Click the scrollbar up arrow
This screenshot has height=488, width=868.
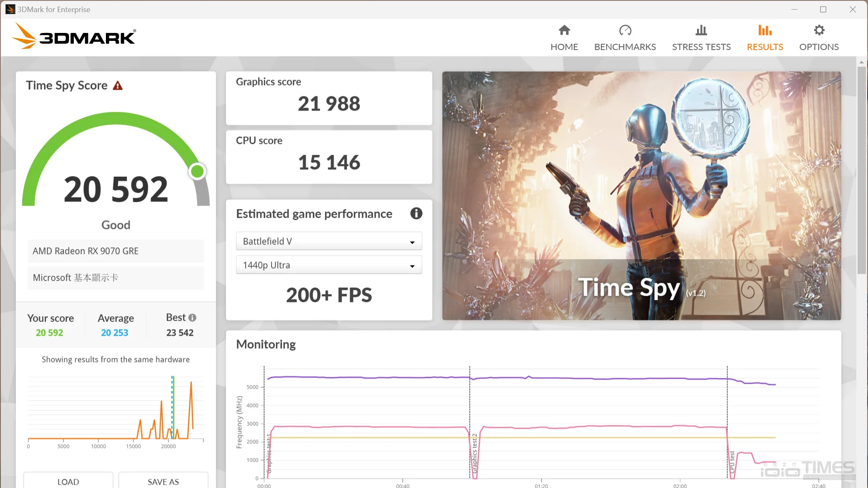(861, 62)
